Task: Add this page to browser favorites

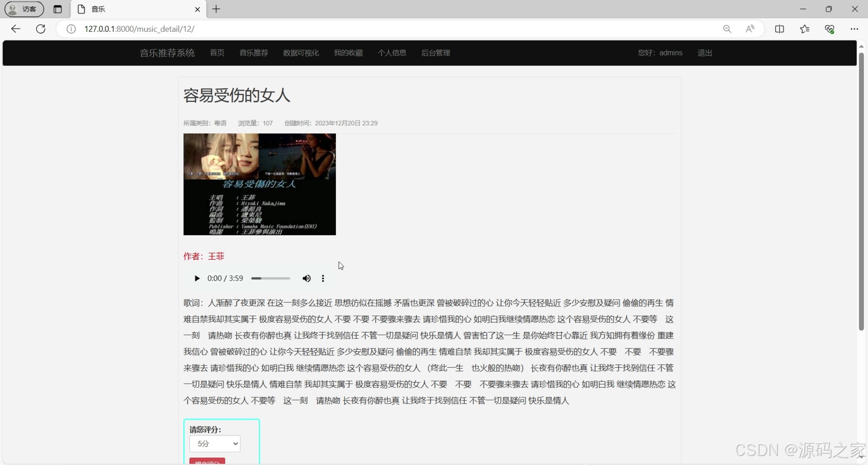Action: [x=805, y=29]
